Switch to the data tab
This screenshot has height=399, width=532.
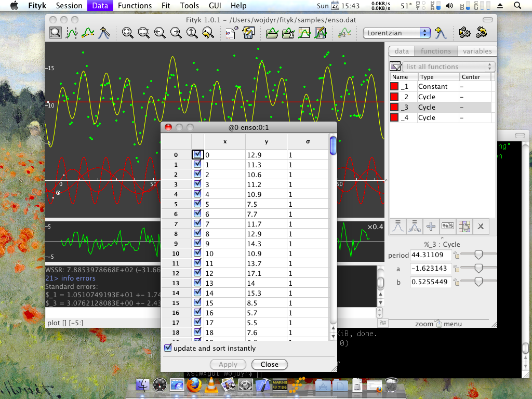pyautogui.click(x=402, y=51)
